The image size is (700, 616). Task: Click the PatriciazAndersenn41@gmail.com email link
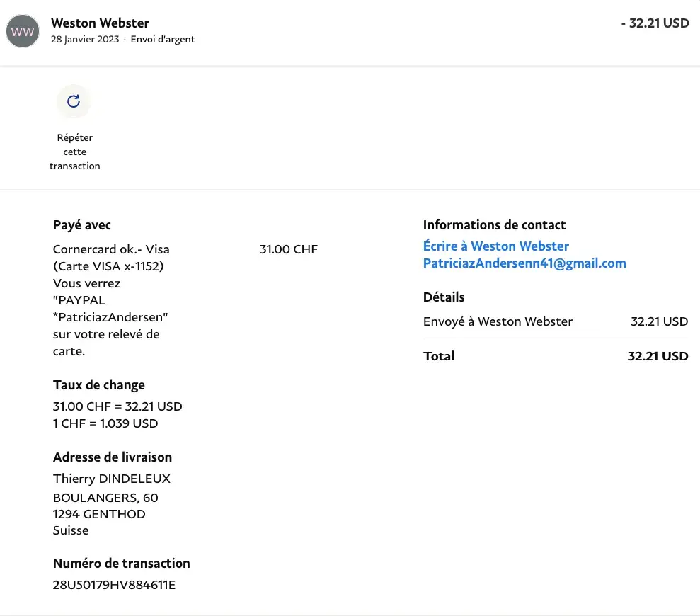point(524,263)
